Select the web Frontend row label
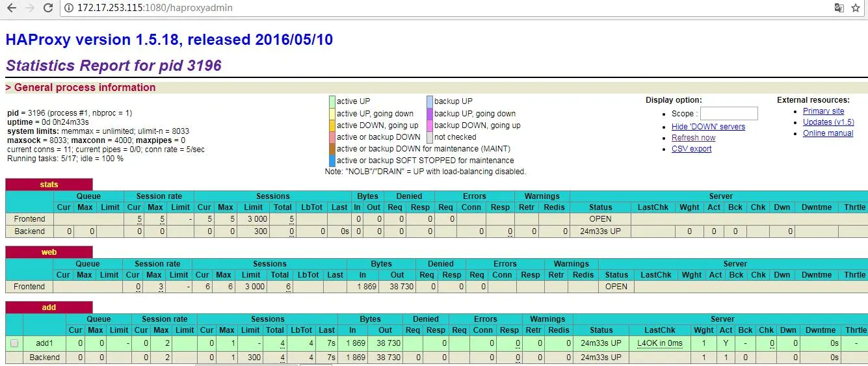The image size is (868, 366). pos(29,287)
